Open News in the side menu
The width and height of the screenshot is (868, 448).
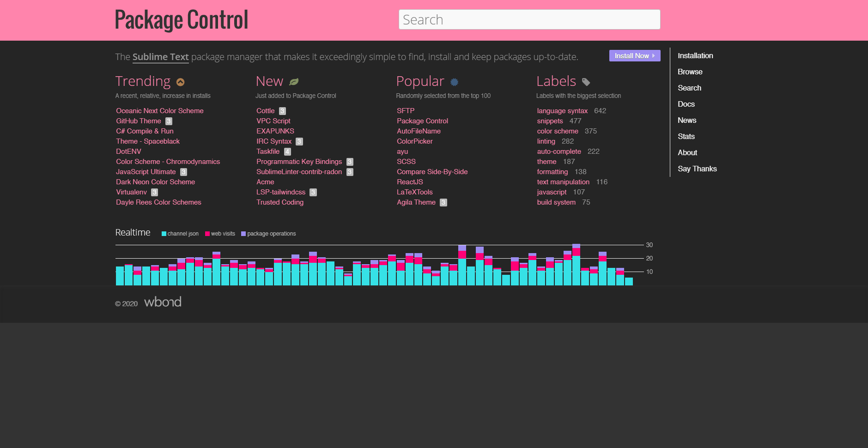687,120
